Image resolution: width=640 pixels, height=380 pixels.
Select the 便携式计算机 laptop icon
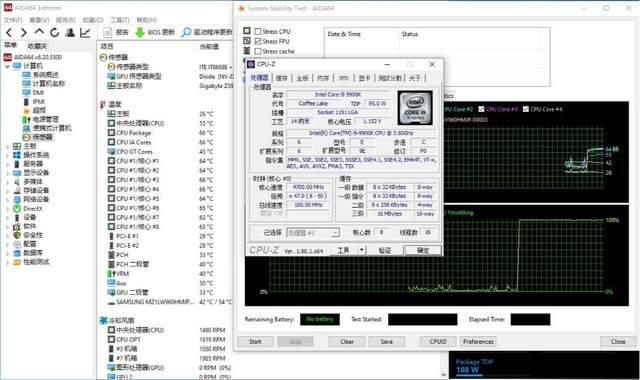pos(26,129)
